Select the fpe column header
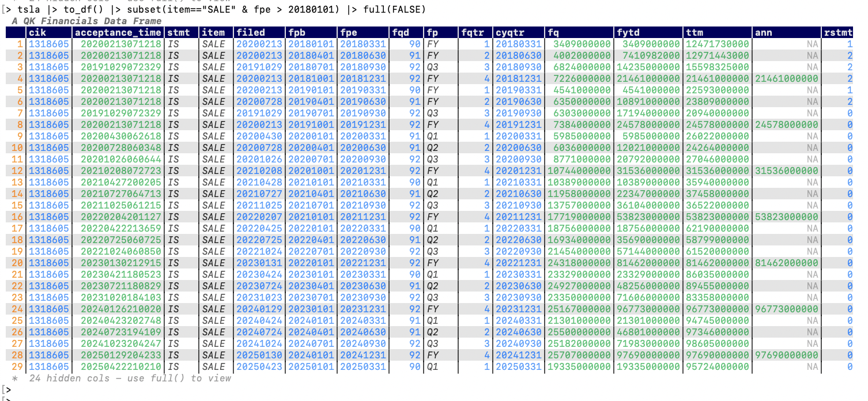The image size is (868, 401). pyautogui.click(x=349, y=32)
